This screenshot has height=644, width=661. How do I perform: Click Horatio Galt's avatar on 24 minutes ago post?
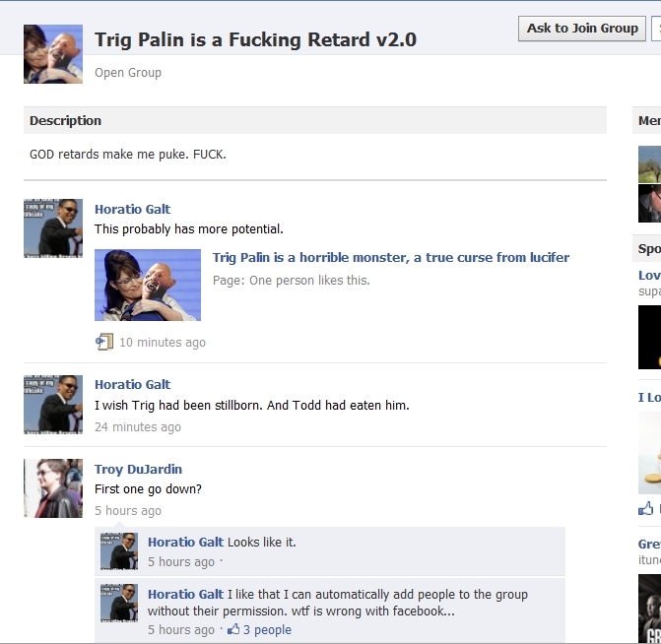[53, 404]
